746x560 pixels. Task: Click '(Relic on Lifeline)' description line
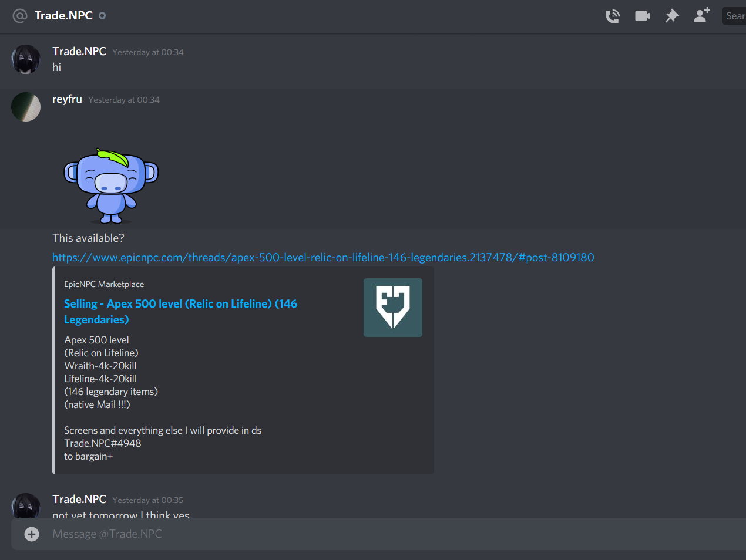101,353
